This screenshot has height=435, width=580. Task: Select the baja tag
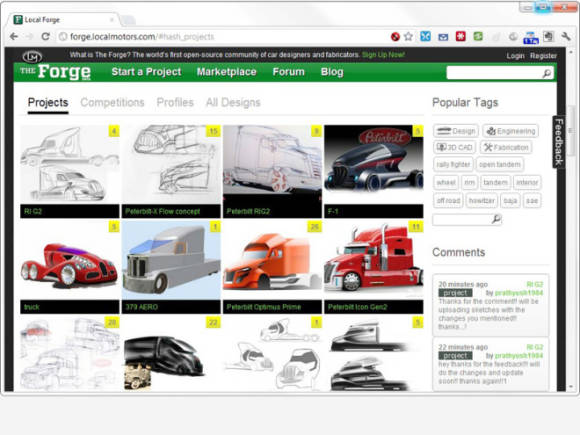(510, 200)
